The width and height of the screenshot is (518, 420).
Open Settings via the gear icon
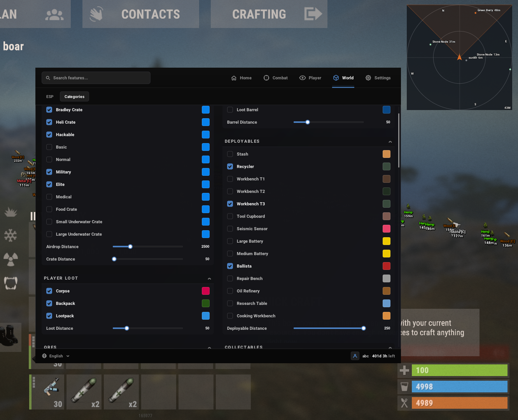368,78
